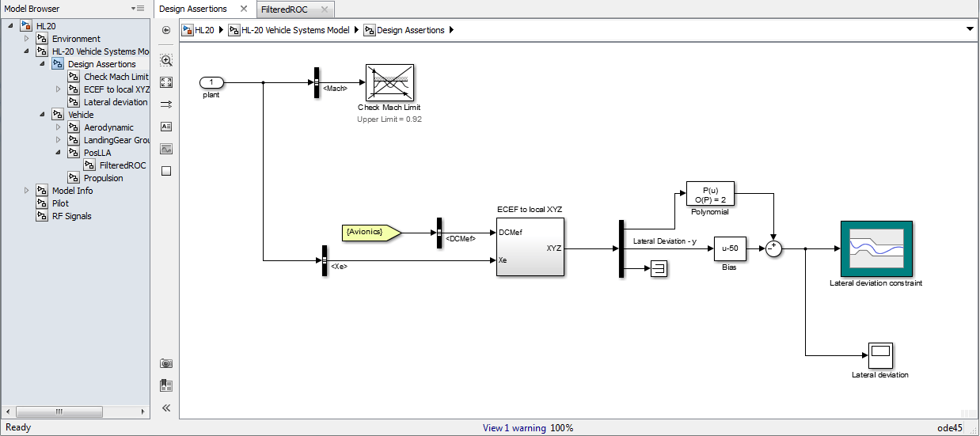Collapse the palette with double chevron

pos(166,408)
